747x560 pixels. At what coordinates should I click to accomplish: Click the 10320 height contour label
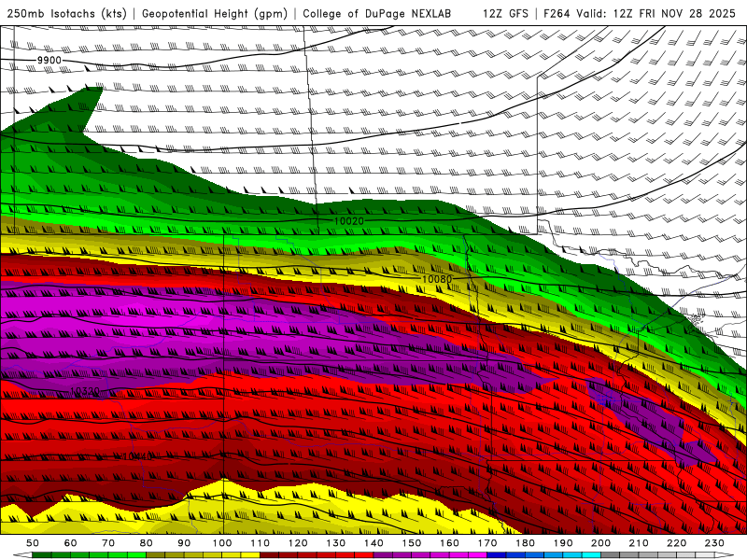[84, 391]
